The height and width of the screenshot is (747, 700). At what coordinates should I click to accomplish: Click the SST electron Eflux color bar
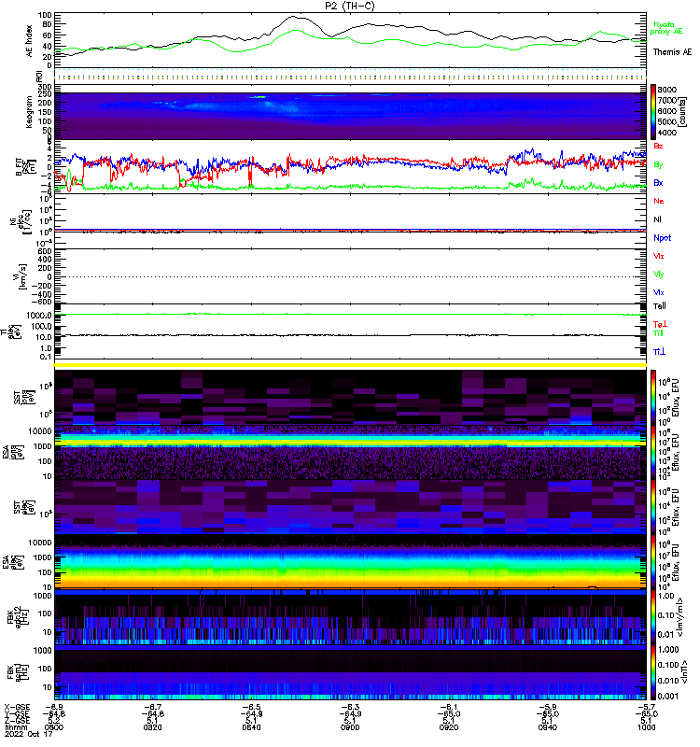click(x=653, y=507)
